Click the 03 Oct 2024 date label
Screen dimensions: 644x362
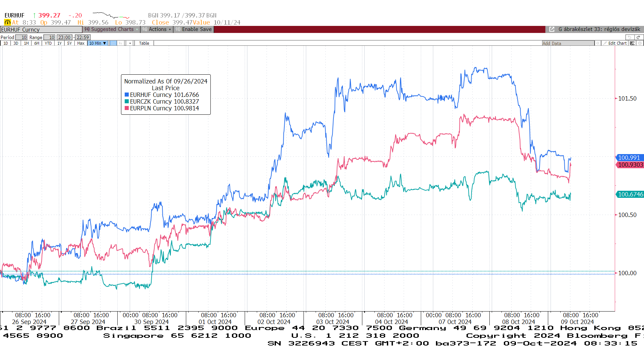pos(332,322)
